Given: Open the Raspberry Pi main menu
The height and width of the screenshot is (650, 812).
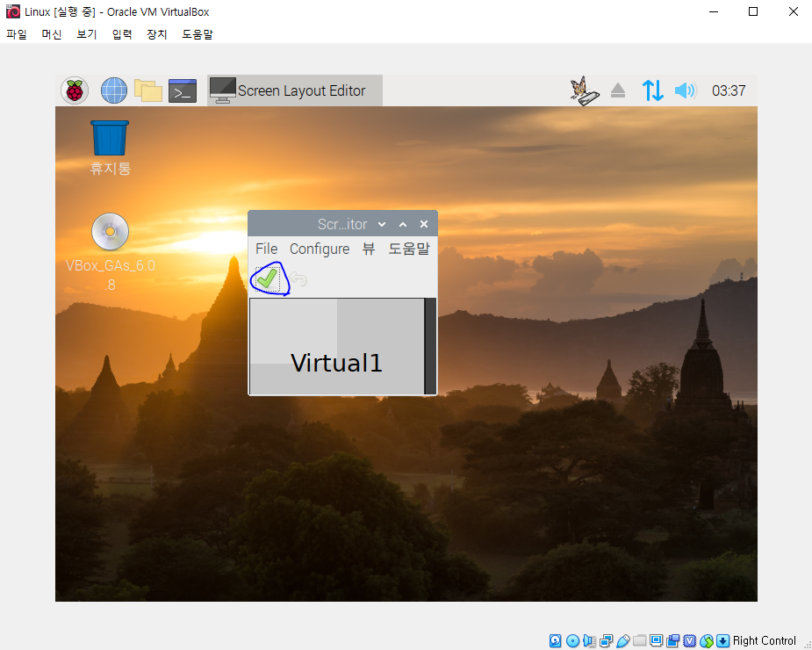Looking at the screenshot, I should [75, 90].
